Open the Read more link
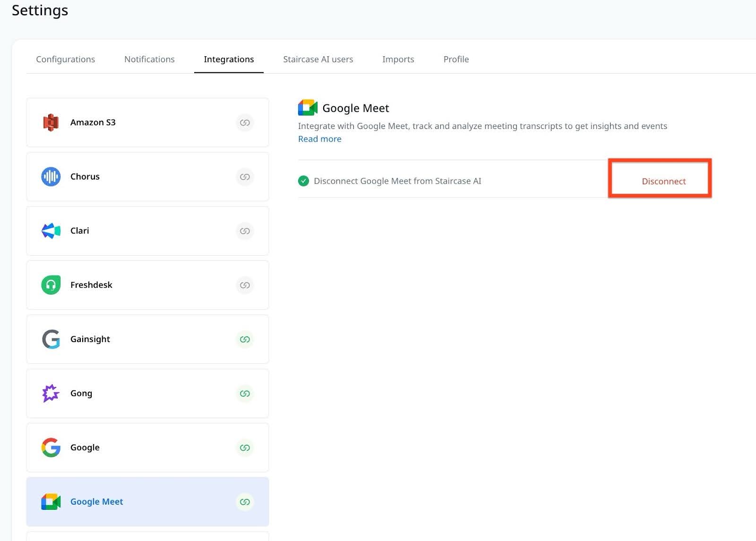 320,139
